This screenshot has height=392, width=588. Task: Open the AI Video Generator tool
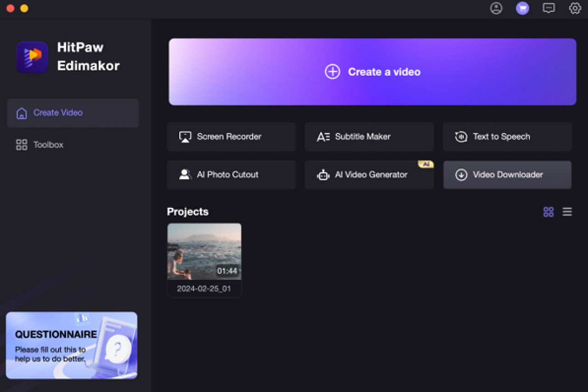tap(369, 175)
